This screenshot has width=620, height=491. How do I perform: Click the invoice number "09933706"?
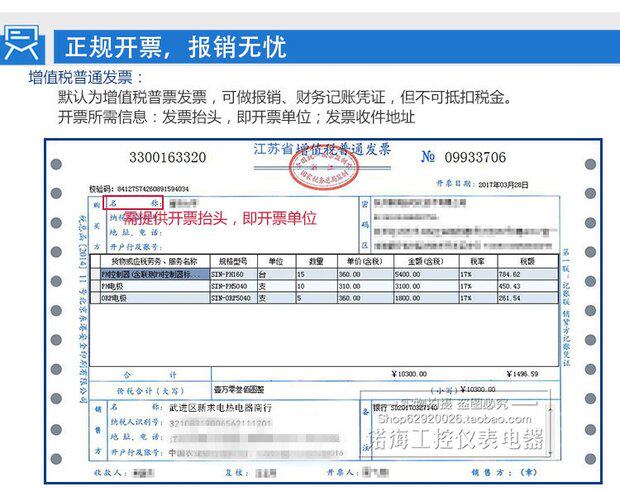(475, 157)
